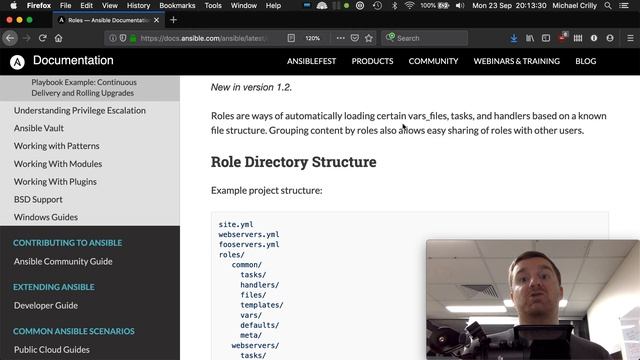
Task: Open the Apple menu
Action: coord(13,6)
